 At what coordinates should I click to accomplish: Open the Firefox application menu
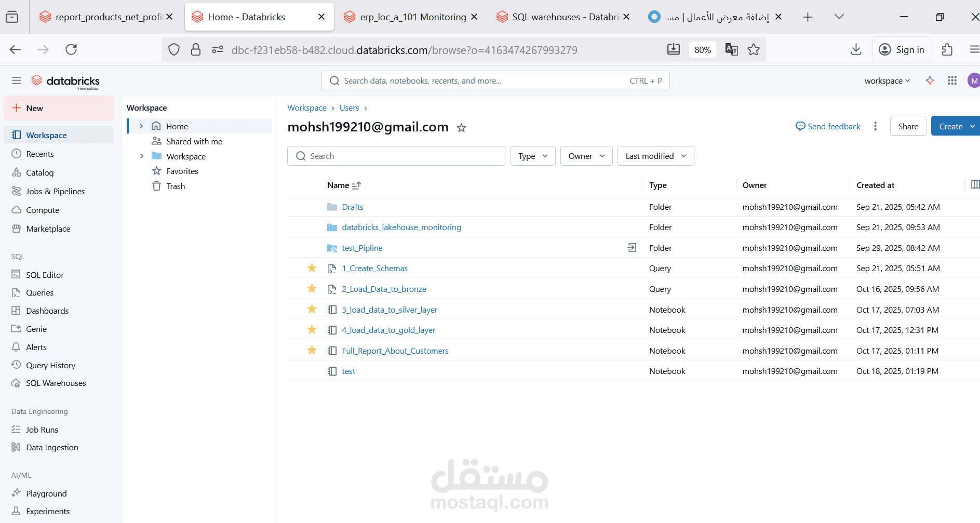[x=974, y=49]
